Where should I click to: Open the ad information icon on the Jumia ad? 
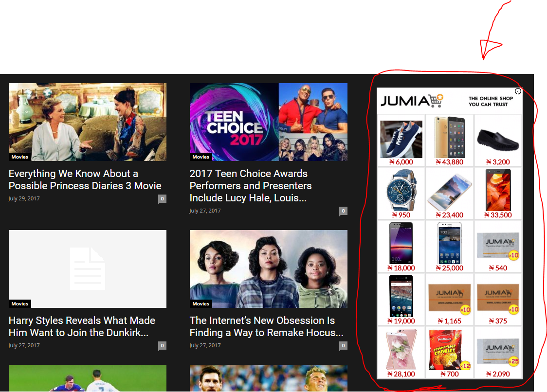pos(518,91)
